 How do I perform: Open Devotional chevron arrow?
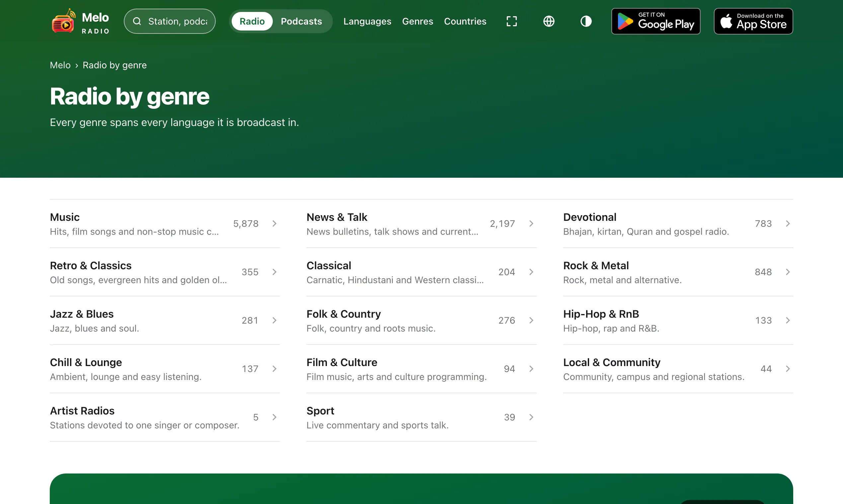coord(788,223)
